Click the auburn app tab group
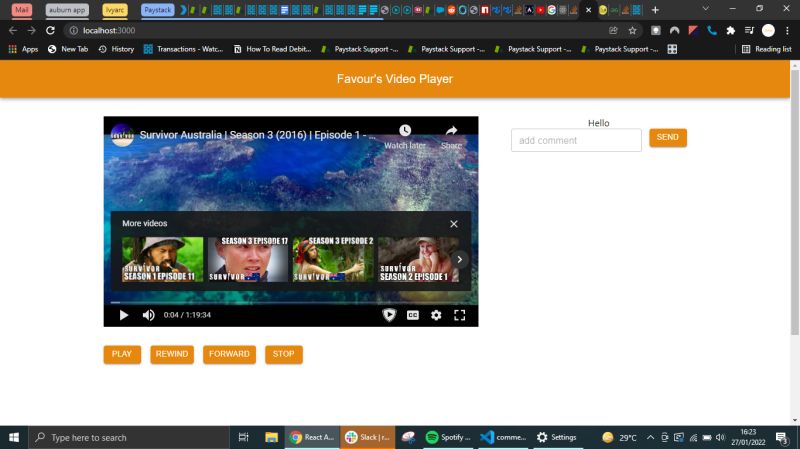Image resolution: width=800 pixels, height=449 pixels. click(67, 10)
